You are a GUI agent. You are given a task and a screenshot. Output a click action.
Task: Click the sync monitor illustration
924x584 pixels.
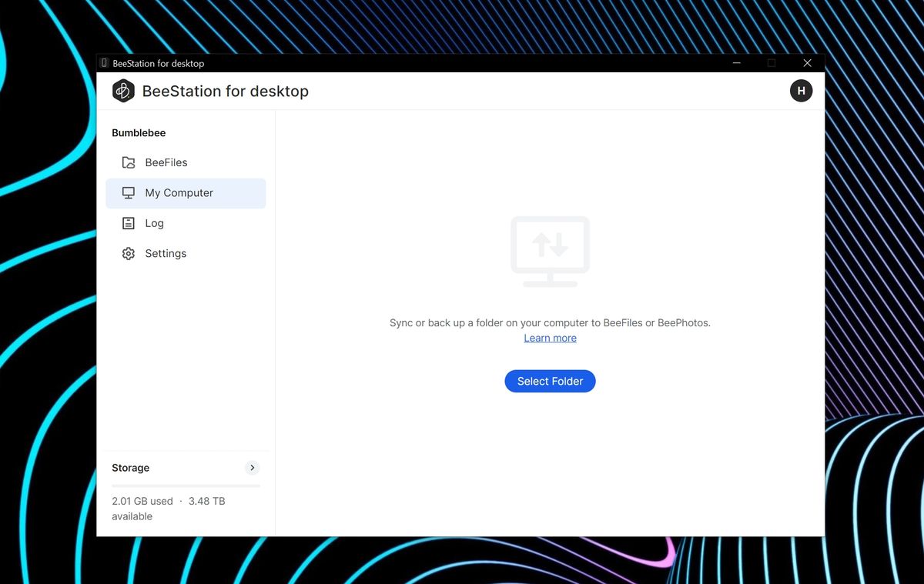[x=550, y=251]
